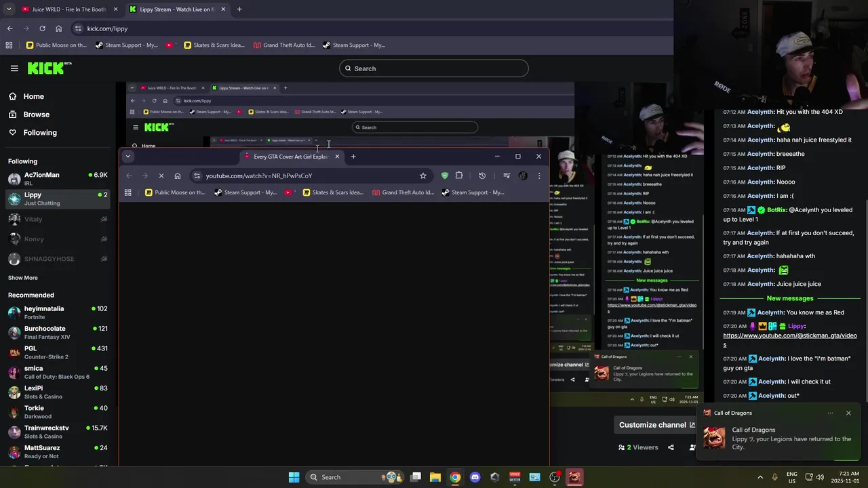
Task: Click the green shield extension icon
Action: pyautogui.click(x=444, y=176)
